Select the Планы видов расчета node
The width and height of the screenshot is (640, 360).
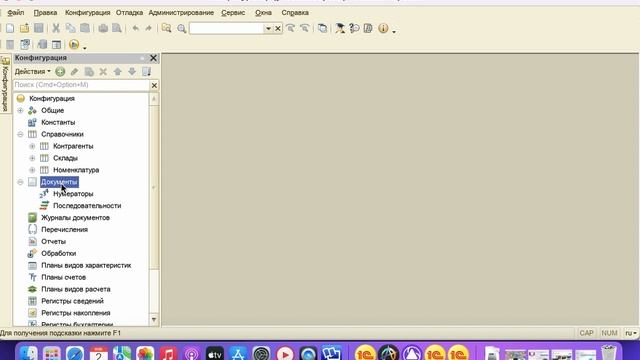pyautogui.click(x=76, y=289)
